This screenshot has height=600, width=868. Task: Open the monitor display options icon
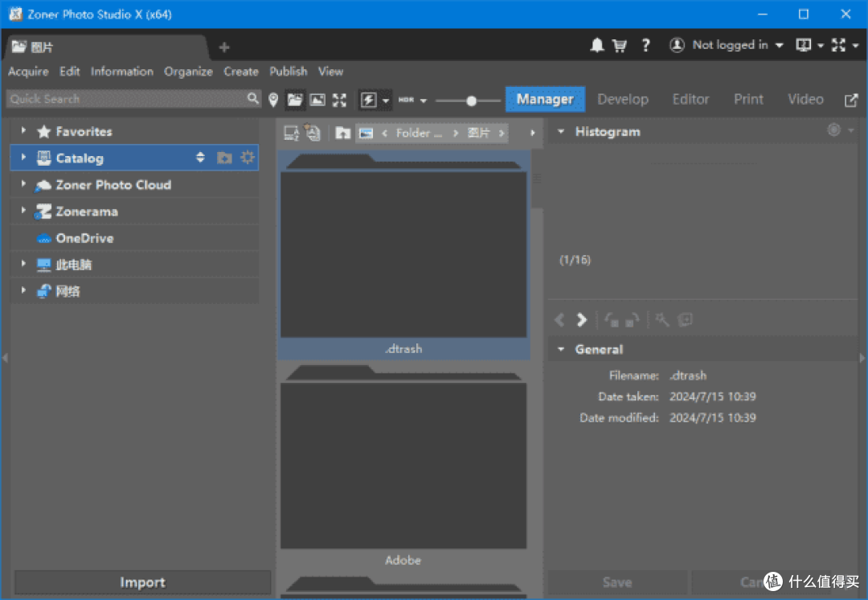803,45
